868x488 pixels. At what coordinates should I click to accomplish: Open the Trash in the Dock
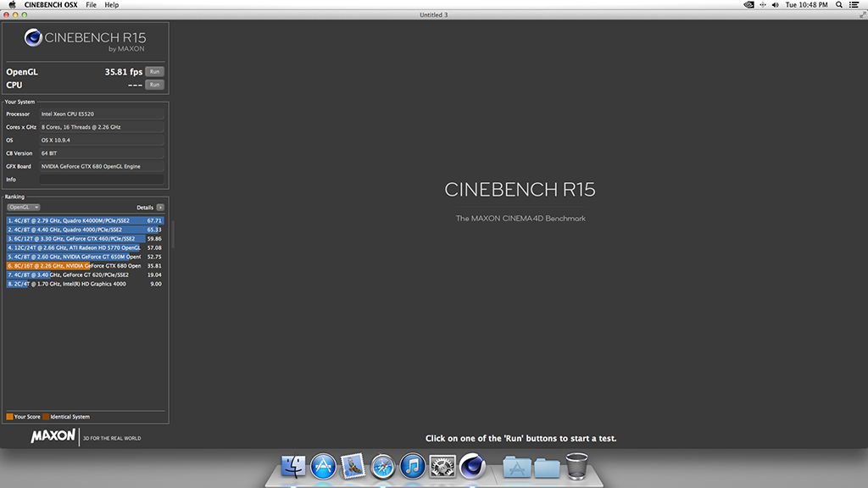click(576, 466)
